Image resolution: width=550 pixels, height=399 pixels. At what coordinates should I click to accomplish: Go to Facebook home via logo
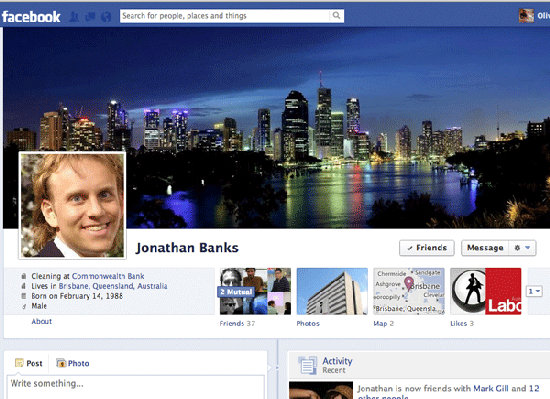click(x=31, y=16)
